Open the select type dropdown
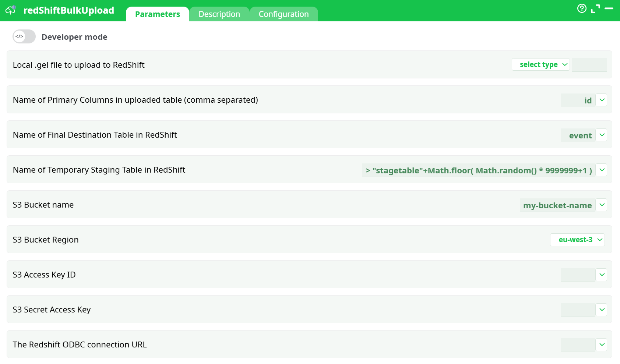This screenshot has width=620, height=364. (x=540, y=64)
